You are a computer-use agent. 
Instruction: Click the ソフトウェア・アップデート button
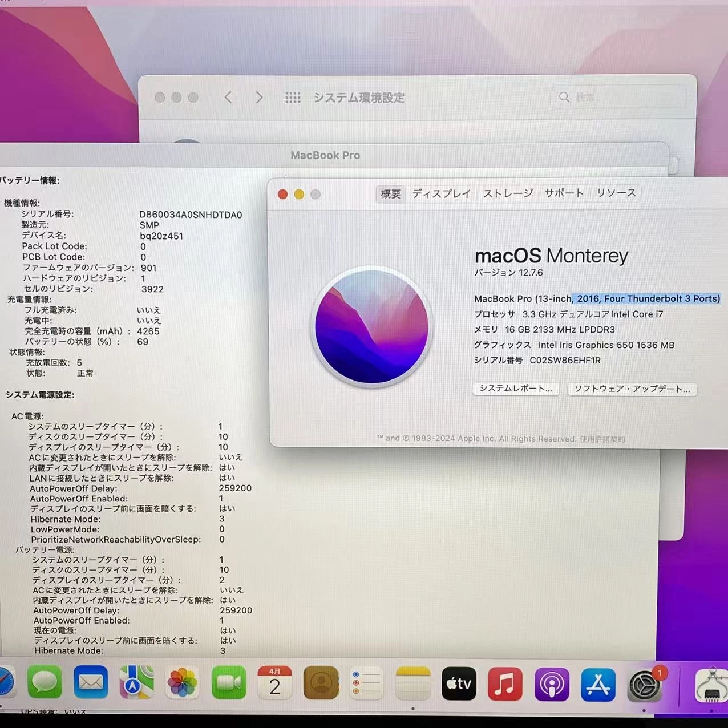pos(632,389)
